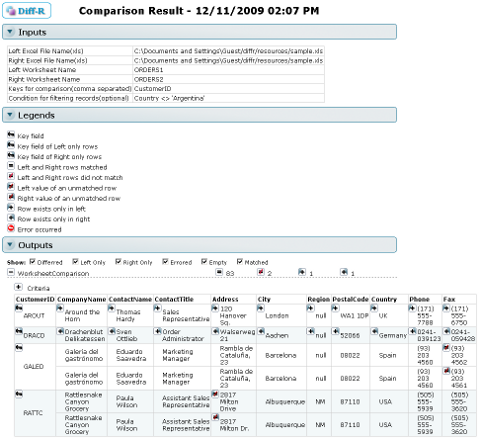Click the ContactTitle column header
The image size is (480, 439).
point(174,299)
